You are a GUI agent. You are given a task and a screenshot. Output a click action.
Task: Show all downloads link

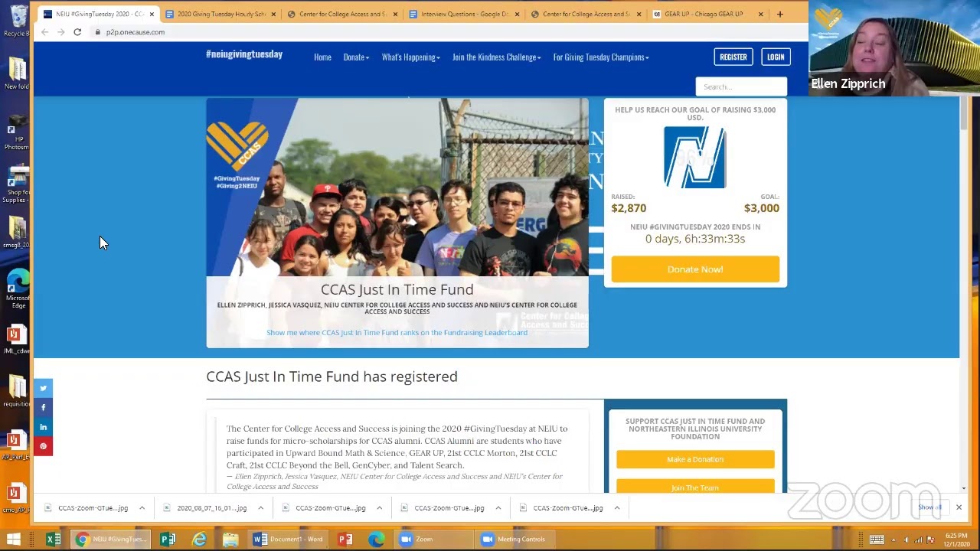pyautogui.click(x=929, y=507)
